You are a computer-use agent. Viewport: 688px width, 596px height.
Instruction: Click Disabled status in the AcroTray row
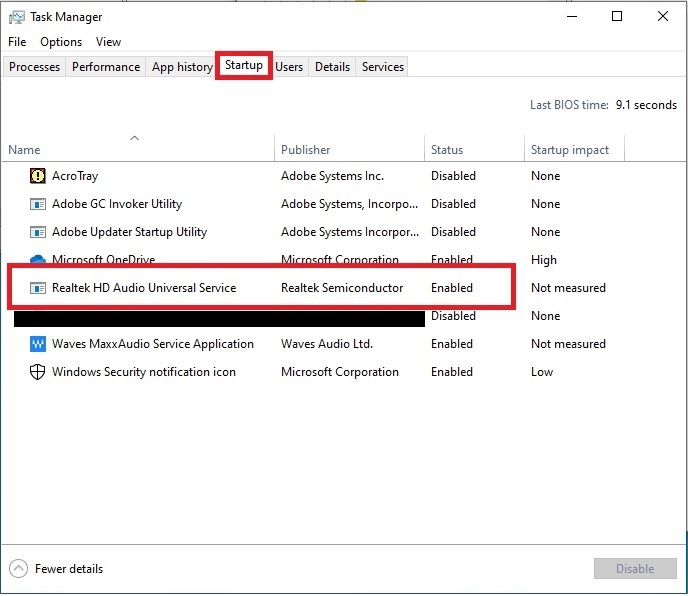click(x=453, y=176)
